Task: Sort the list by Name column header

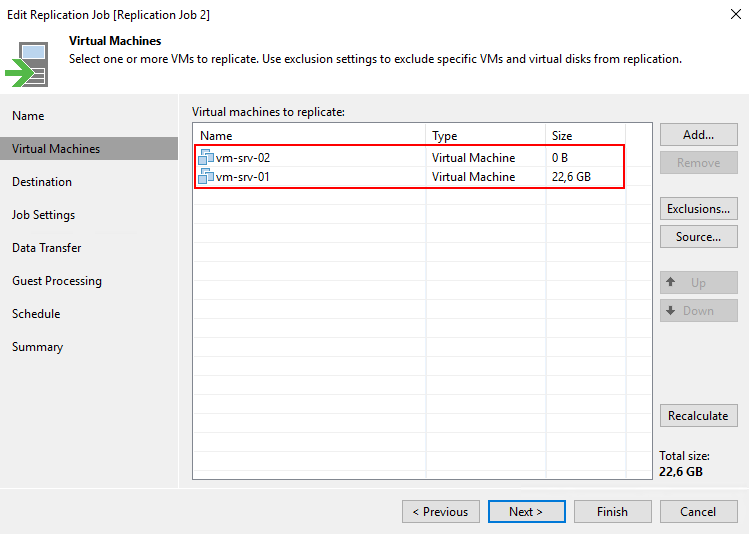Action: click(x=310, y=136)
